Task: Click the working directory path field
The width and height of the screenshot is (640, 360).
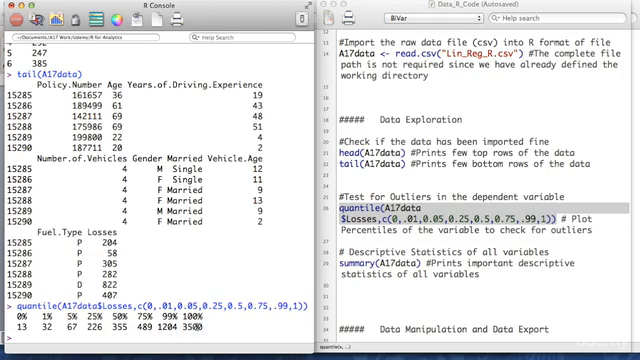Action: coord(86,37)
